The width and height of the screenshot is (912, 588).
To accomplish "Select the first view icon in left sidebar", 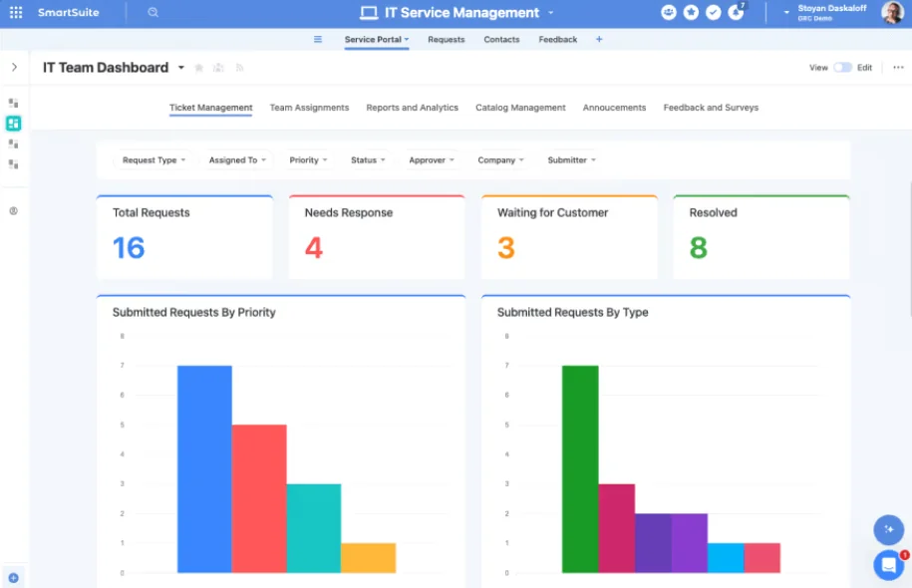I will pos(13,103).
